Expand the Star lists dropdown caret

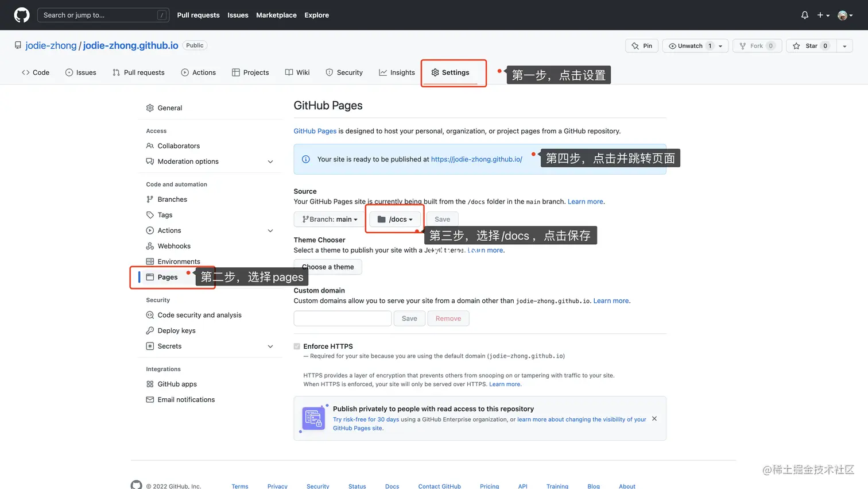[x=844, y=46]
